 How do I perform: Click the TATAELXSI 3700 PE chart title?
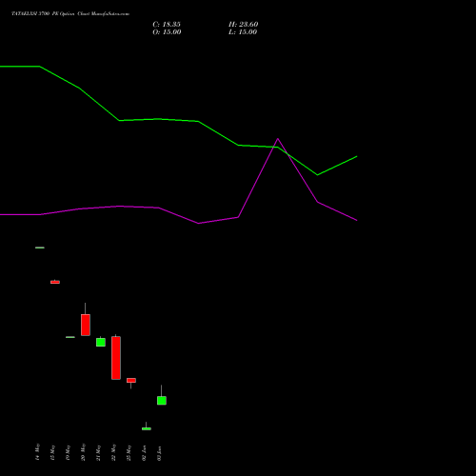point(70,14)
